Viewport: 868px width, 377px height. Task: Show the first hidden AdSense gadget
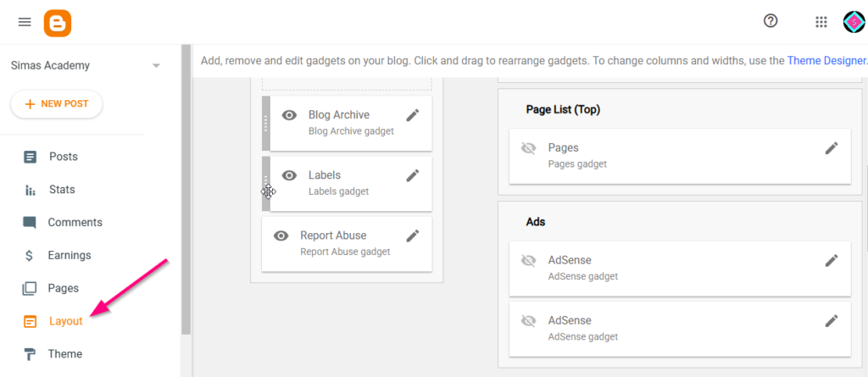[x=529, y=260]
